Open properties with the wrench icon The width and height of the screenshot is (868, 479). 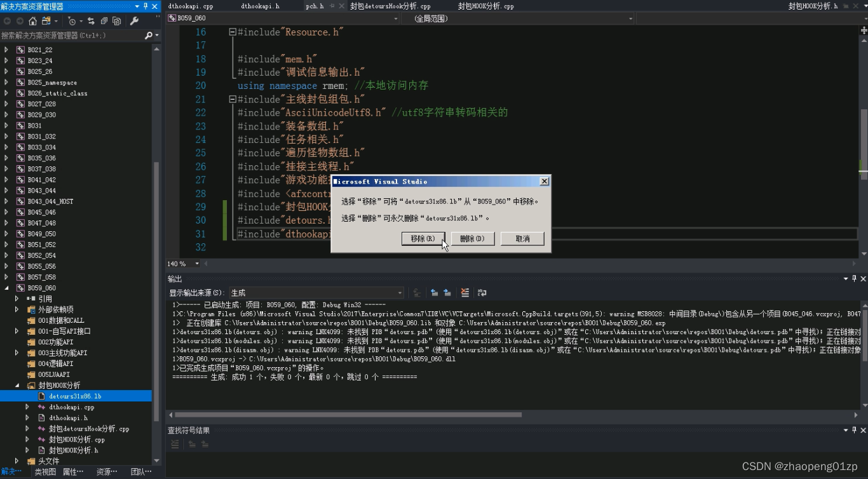pos(134,21)
